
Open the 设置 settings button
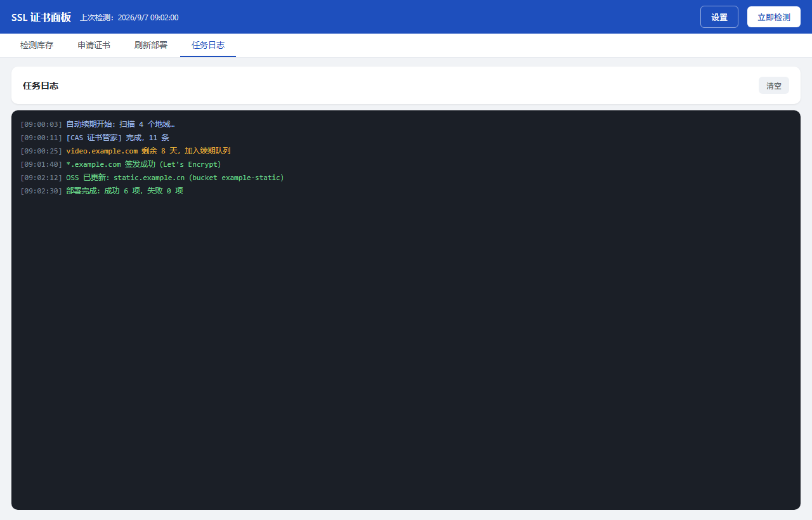tap(719, 17)
